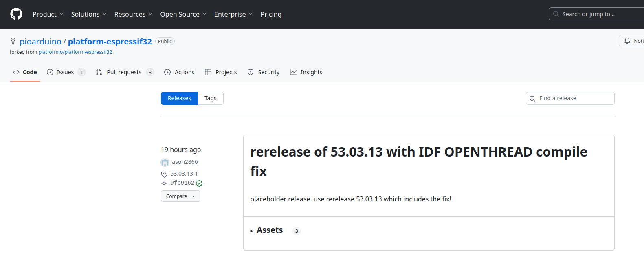Click the 19 hours ago timestamp
The image size is (644, 256).
click(181, 150)
